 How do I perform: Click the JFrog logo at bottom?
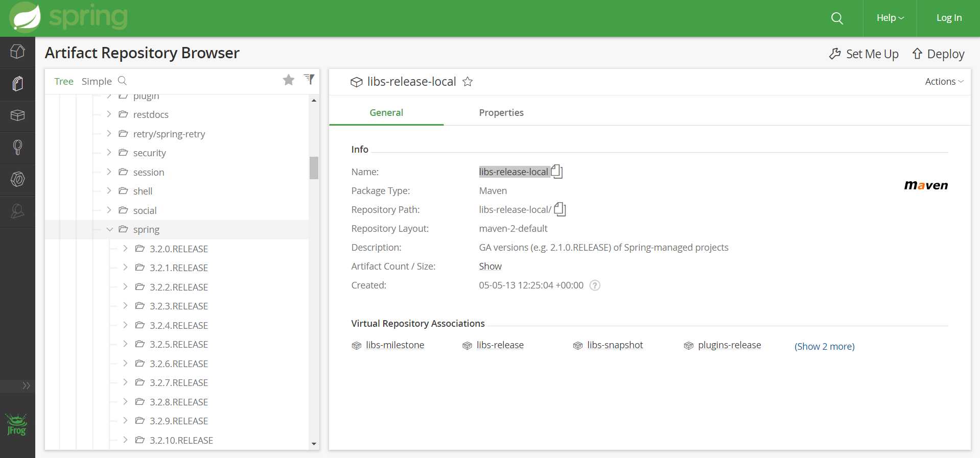17,425
